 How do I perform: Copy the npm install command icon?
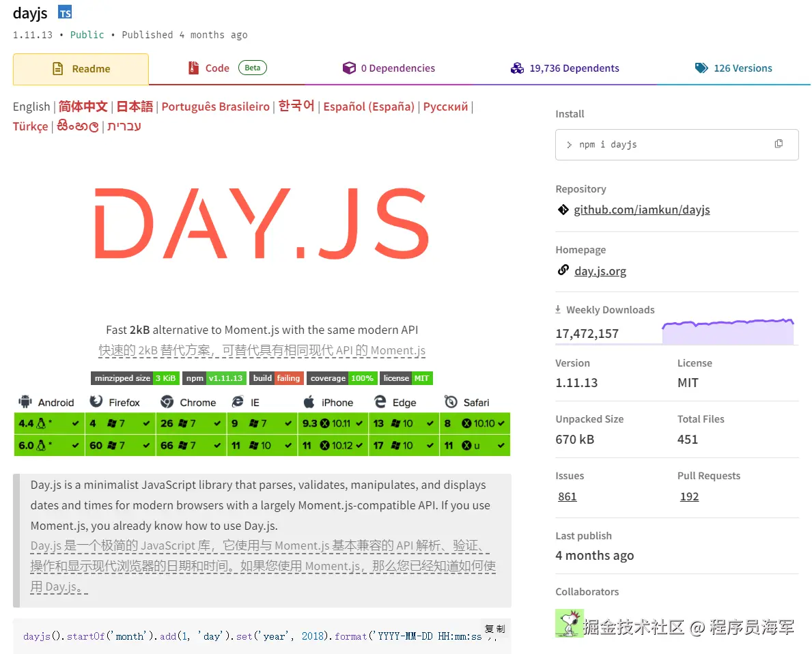pyautogui.click(x=779, y=144)
